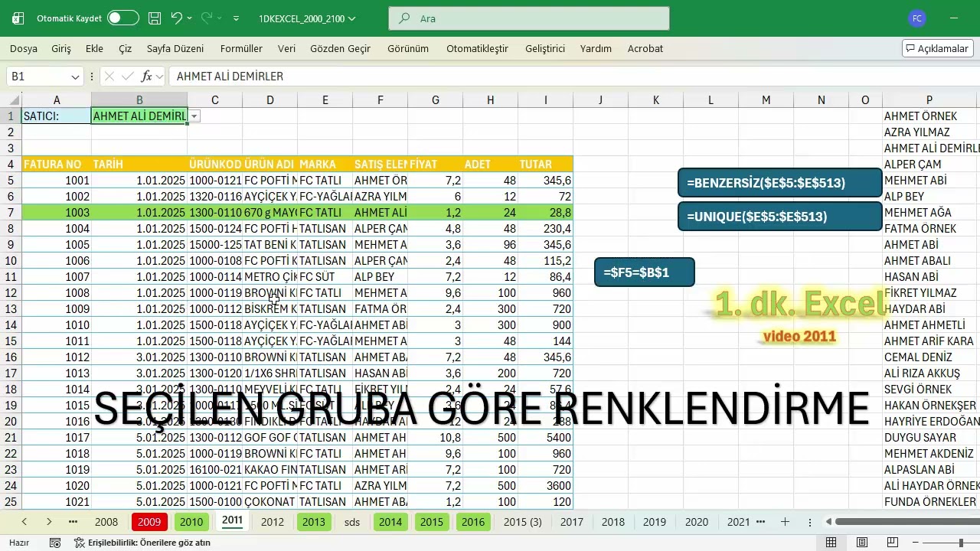Click the horizontal scrollbar thumb

click(x=907, y=522)
